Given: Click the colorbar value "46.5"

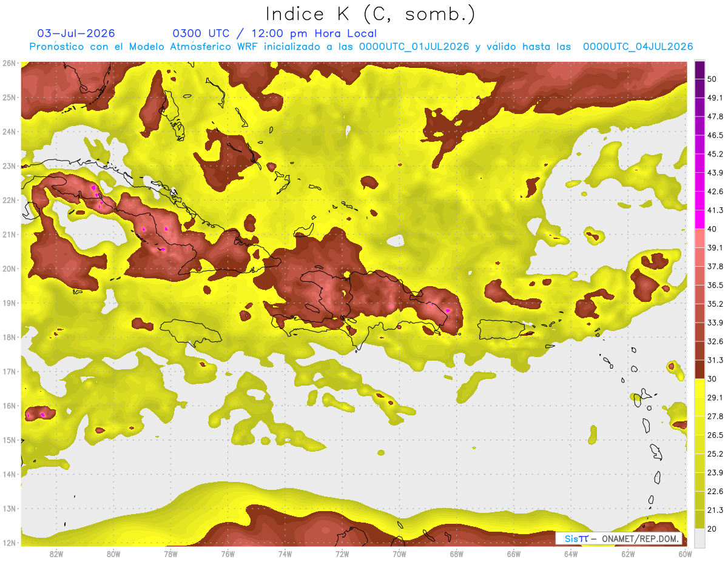Looking at the screenshot, I should point(716,135).
